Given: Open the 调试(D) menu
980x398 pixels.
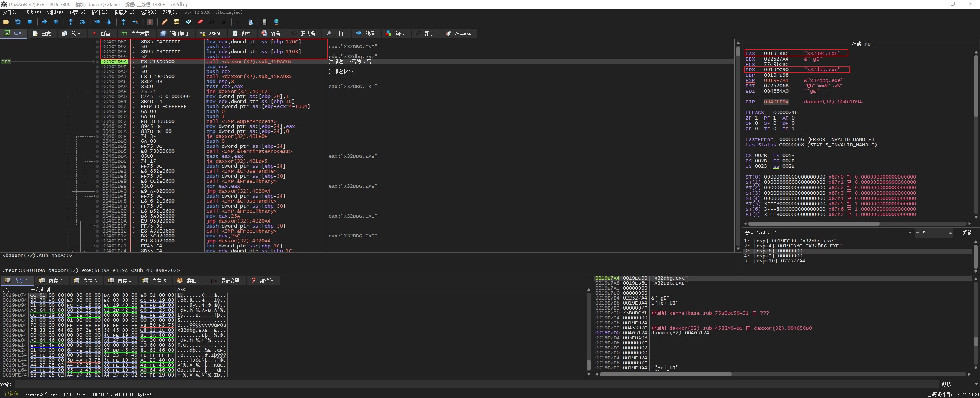Looking at the screenshot, I should point(55,12).
